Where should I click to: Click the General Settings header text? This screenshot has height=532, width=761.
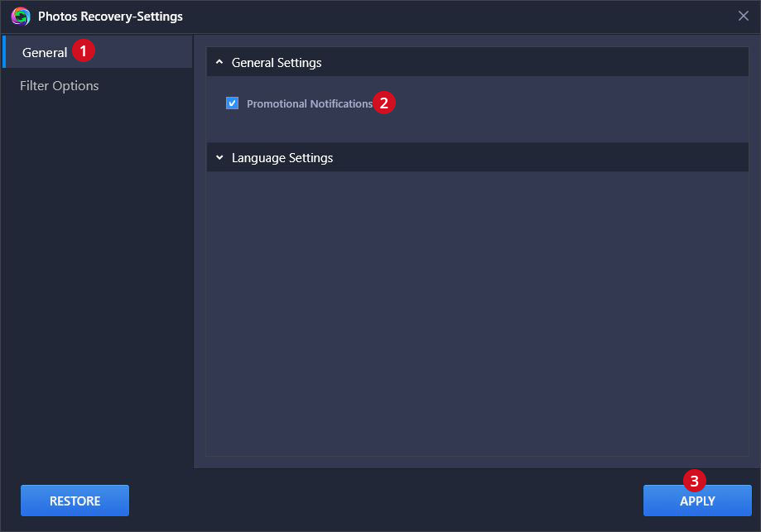(276, 63)
